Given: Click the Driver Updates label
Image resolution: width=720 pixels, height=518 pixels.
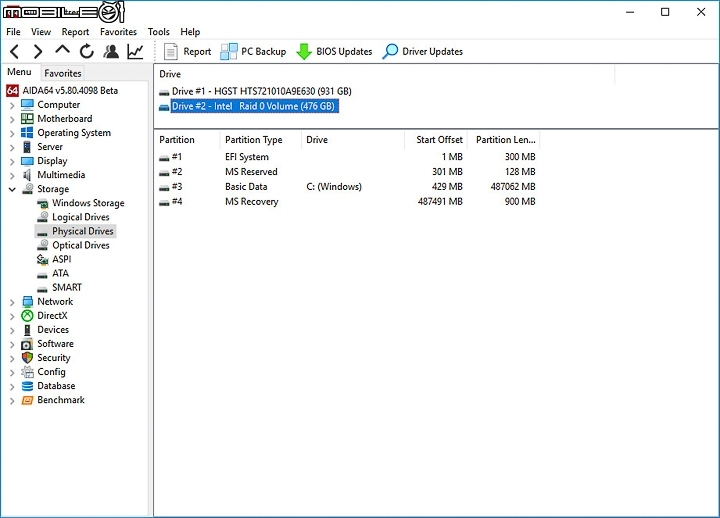Looking at the screenshot, I should point(433,51).
